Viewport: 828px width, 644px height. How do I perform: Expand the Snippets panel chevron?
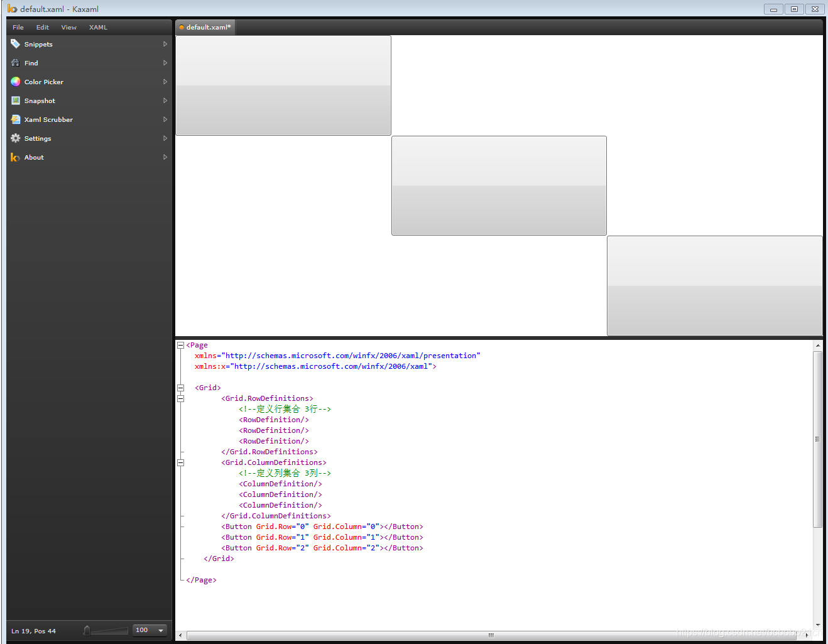pyautogui.click(x=165, y=44)
